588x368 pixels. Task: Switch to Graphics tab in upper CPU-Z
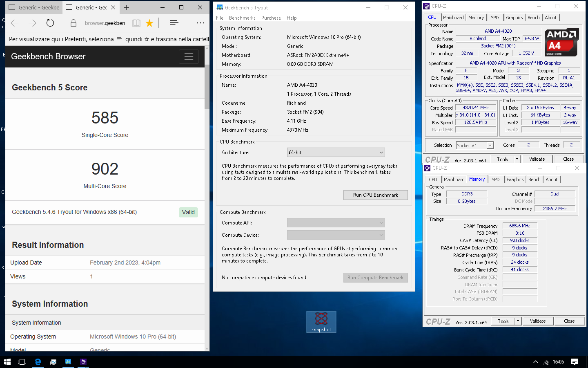point(514,18)
